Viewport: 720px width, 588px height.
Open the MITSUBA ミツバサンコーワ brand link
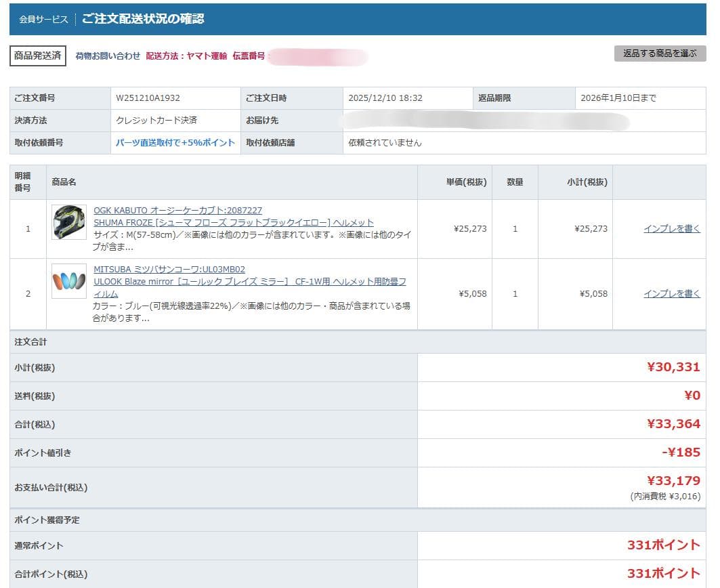pyautogui.click(x=169, y=270)
